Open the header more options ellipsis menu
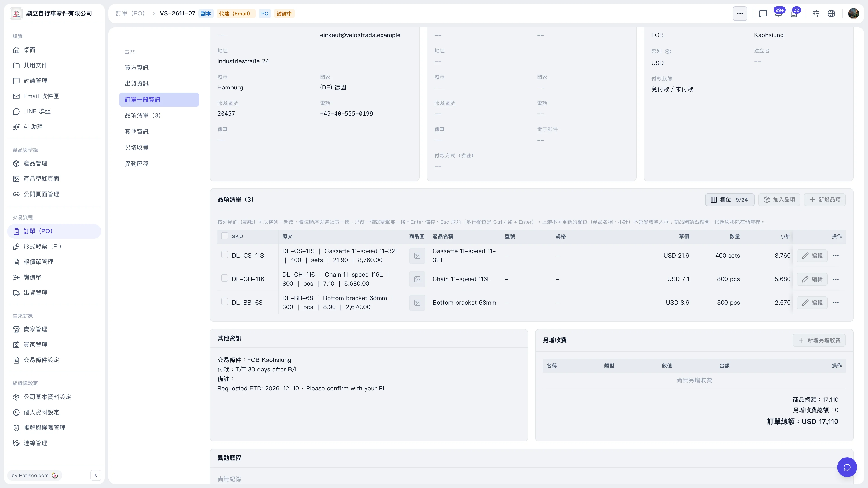The width and height of the screenshot is (868, 488). click(x=740, y=14)
